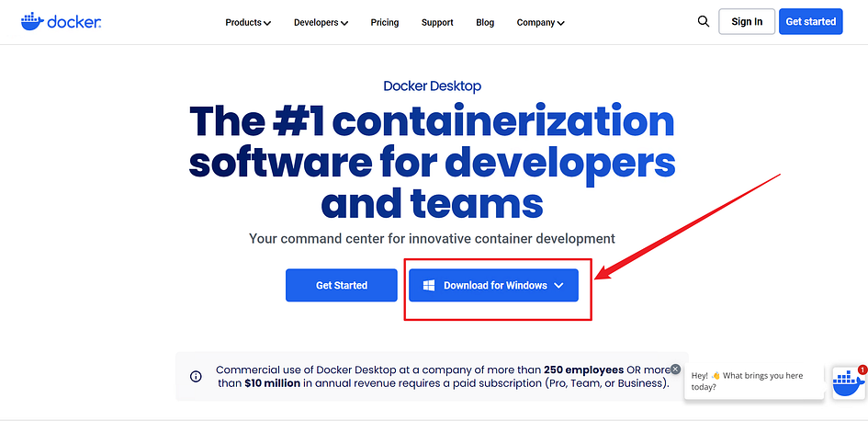Open the search magnifier icon
The image size is (868, 421).
(x=703, y=22)
